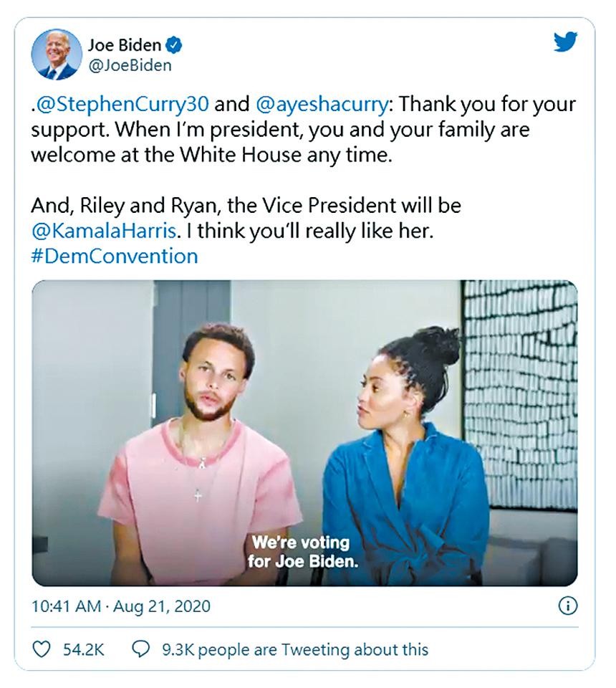The image size is (616, 688).
Task: Like the tweet with the heart icon
Action: [42, 649]
